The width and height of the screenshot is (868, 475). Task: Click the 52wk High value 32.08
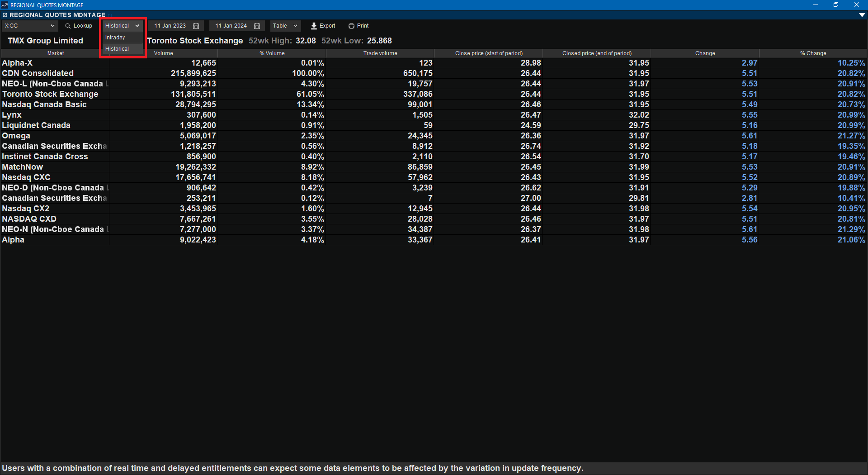(306, 41)
